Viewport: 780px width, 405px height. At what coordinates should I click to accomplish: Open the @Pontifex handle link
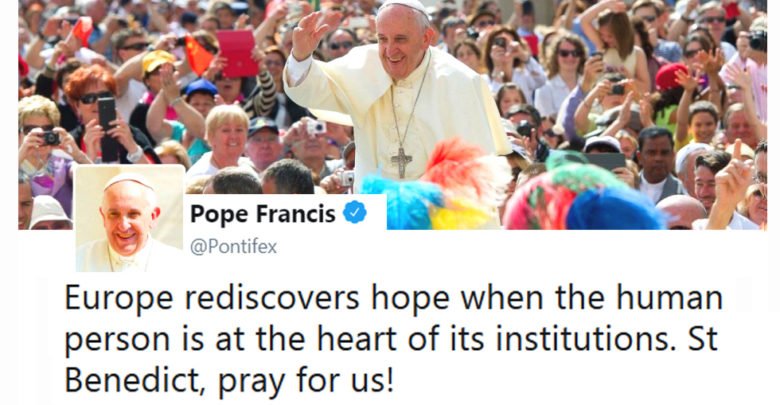click(233, 247)
